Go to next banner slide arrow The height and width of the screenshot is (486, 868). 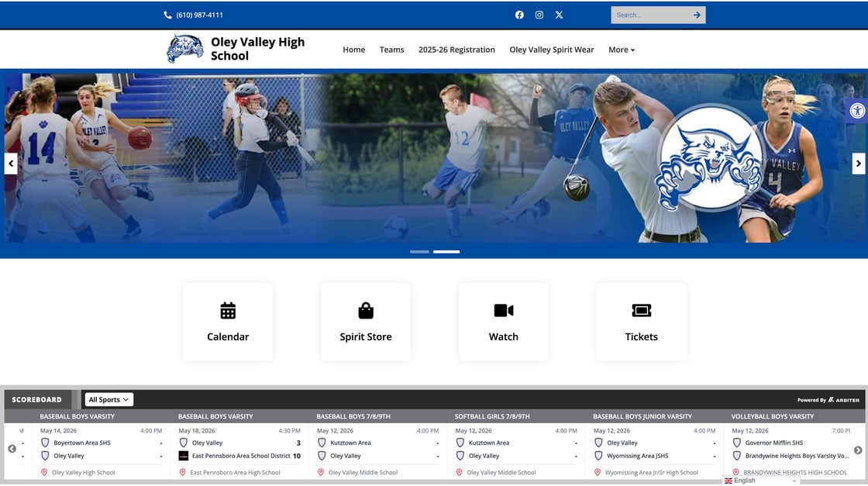click(858, 164)
